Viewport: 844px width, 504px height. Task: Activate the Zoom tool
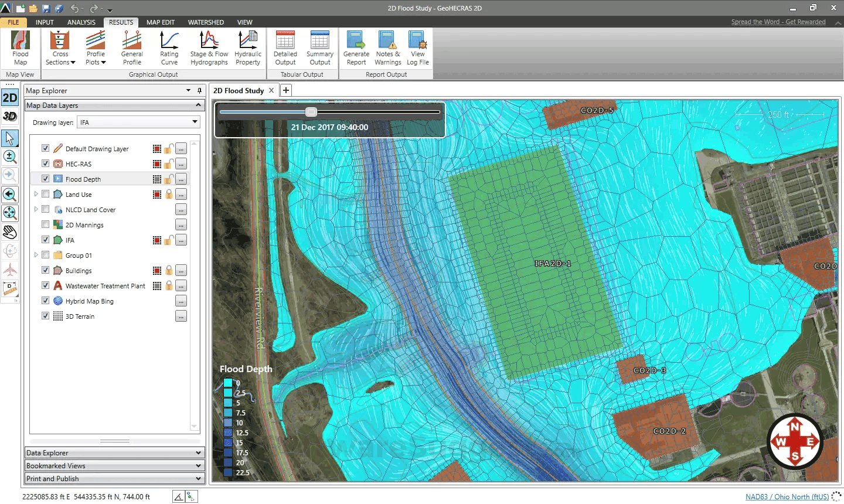coord(10,157)
